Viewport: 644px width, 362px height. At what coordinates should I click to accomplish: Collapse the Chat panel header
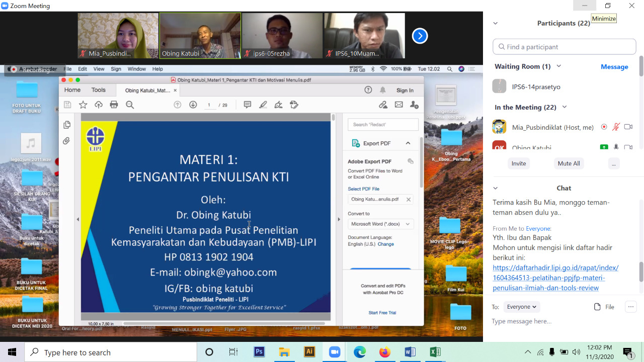coord(496,188)
